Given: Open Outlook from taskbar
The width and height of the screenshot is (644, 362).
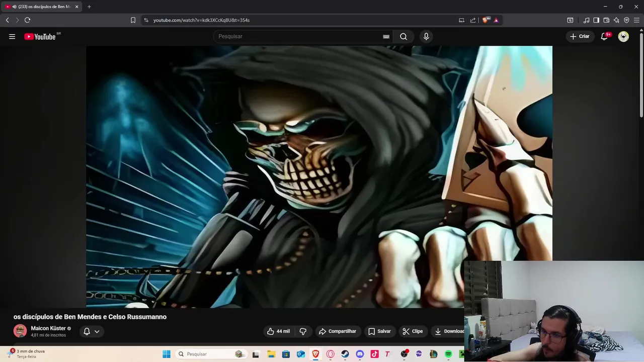Looking at the screenshot, I should pos(301,354).
